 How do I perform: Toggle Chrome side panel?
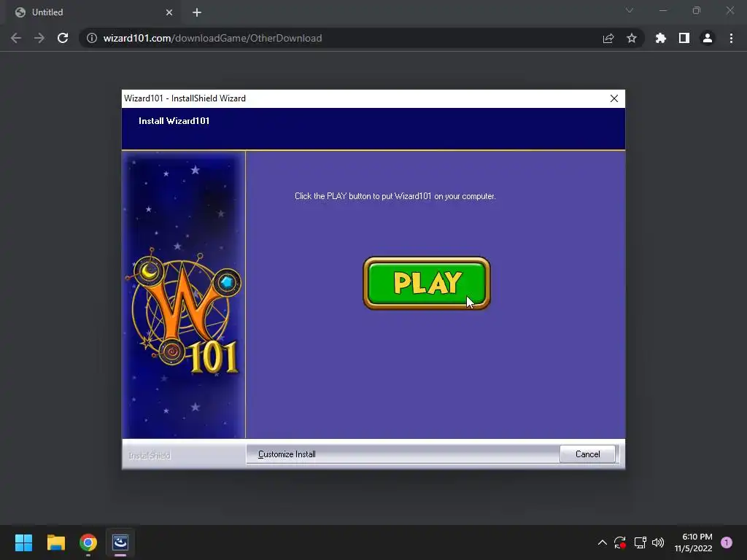click(684, 38)
